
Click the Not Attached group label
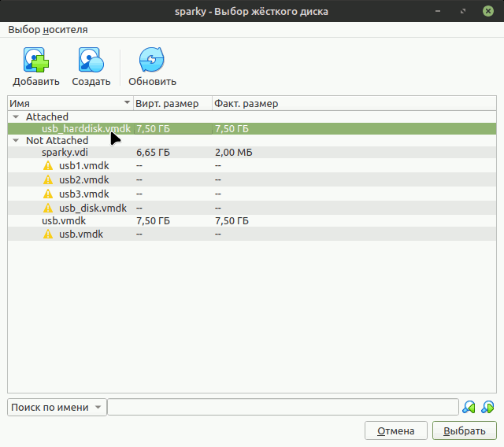click(57, 140)
